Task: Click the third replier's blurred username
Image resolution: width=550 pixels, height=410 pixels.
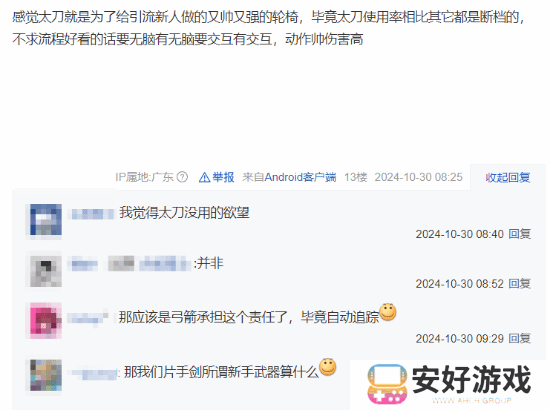Action: [x=88, y=318]
